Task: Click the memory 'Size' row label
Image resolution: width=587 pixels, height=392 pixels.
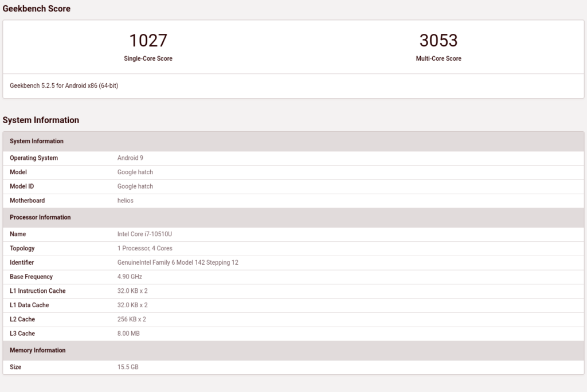Action: click(x=15, y=367)
